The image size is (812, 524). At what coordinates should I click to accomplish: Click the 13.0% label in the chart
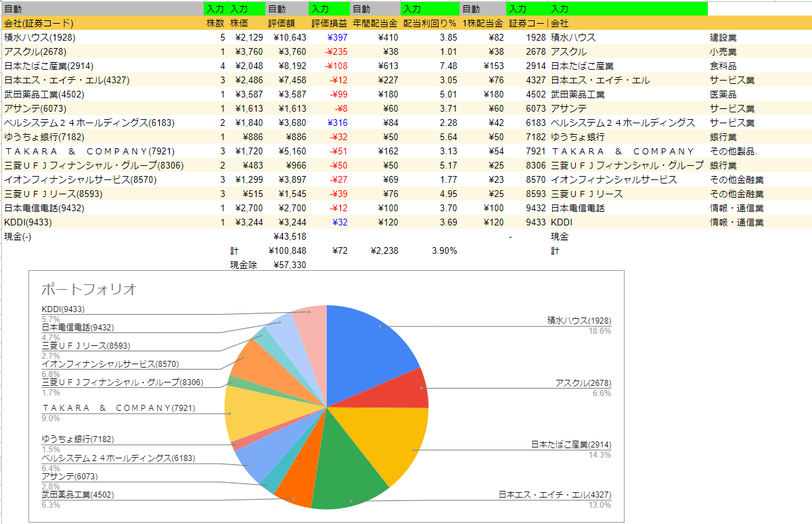[x=600, y=505]
